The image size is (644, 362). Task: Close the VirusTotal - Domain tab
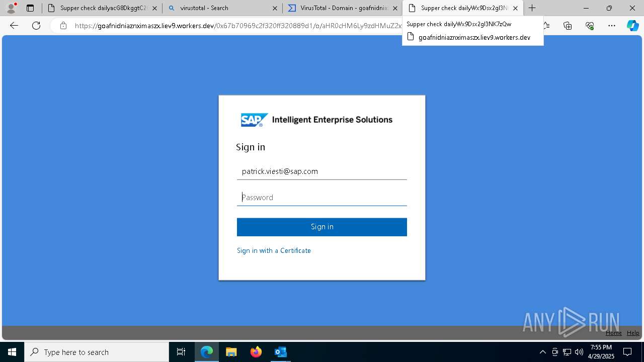[x=395, y=8]
